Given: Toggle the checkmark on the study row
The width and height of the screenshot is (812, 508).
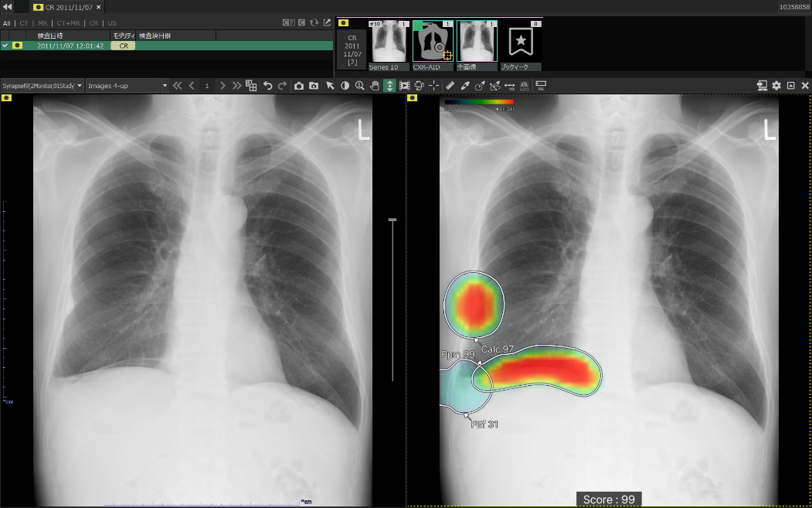Looking at the screenshot, I should [x=5, y=46].
